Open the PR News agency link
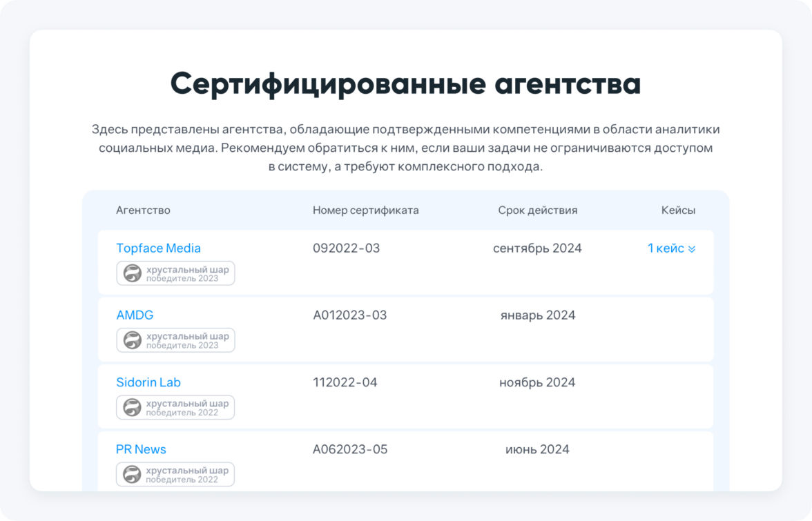 (x=141, y=449)
